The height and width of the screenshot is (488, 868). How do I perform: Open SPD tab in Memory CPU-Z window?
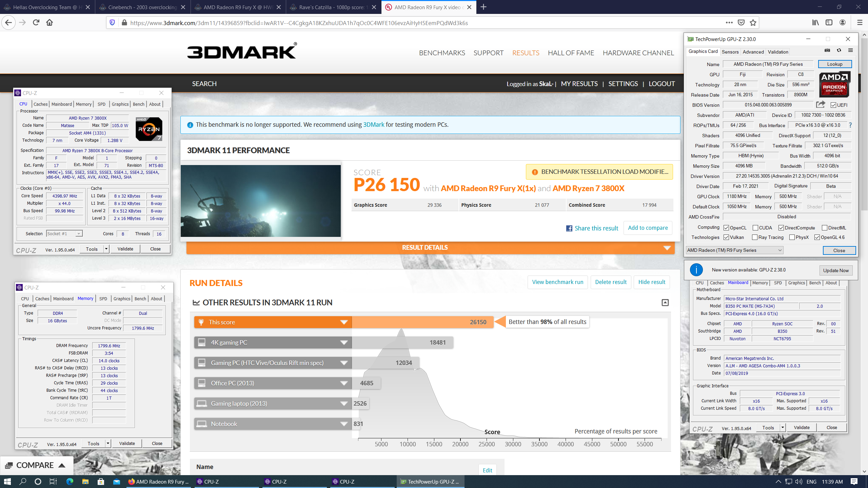[103, 299]
